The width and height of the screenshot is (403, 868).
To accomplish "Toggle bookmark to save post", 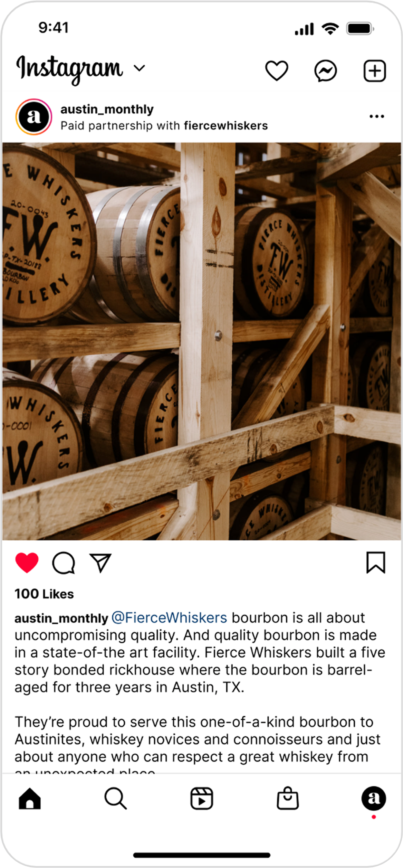I will tap(376, 562).
